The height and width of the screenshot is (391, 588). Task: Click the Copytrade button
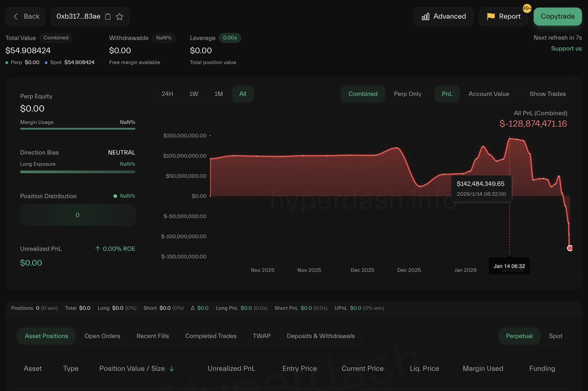557,16
